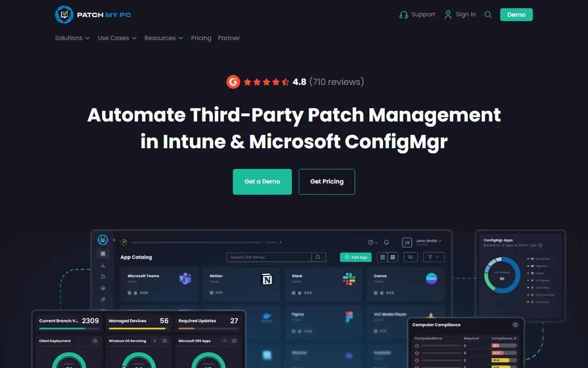Open Microsoft 365 Apps settings gear
This screenshot has width=588, height=368.
point(234,341)
